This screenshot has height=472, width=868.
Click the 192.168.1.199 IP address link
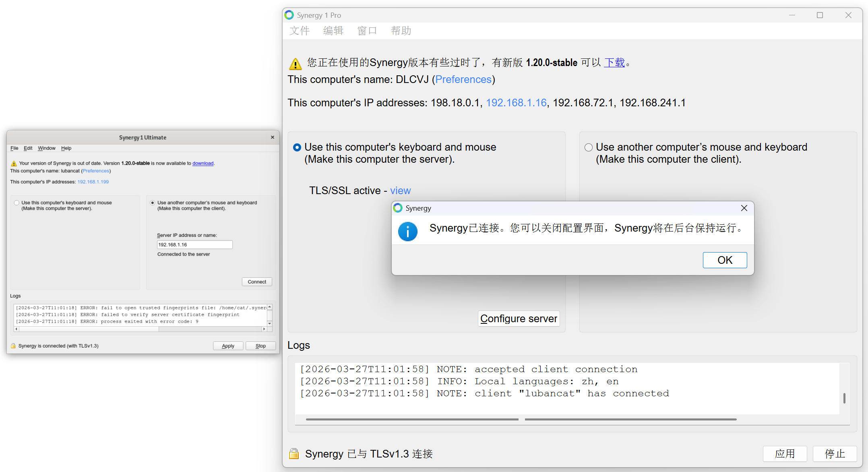tap(93, 182)
